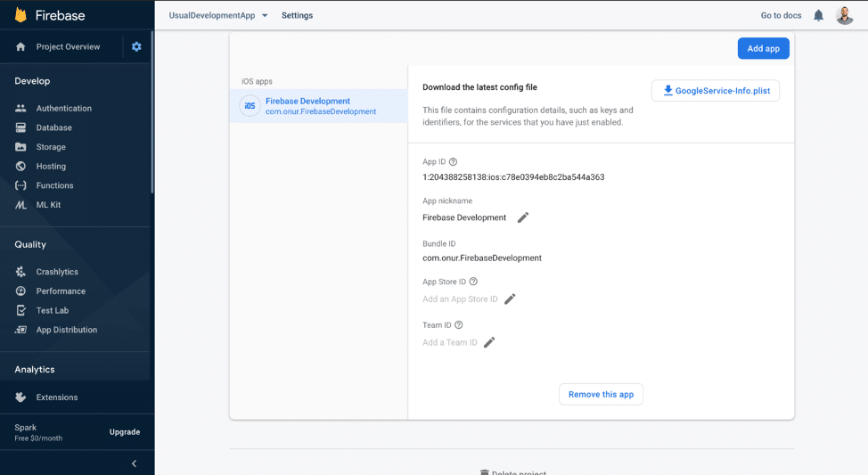The width and height of the screenshot is (868, 475).
Task: Click the Storage folder icon
Action: point(20,147)
